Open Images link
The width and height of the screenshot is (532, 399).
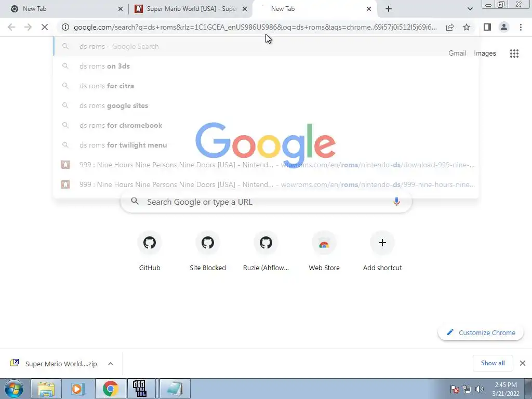(485, 54)
